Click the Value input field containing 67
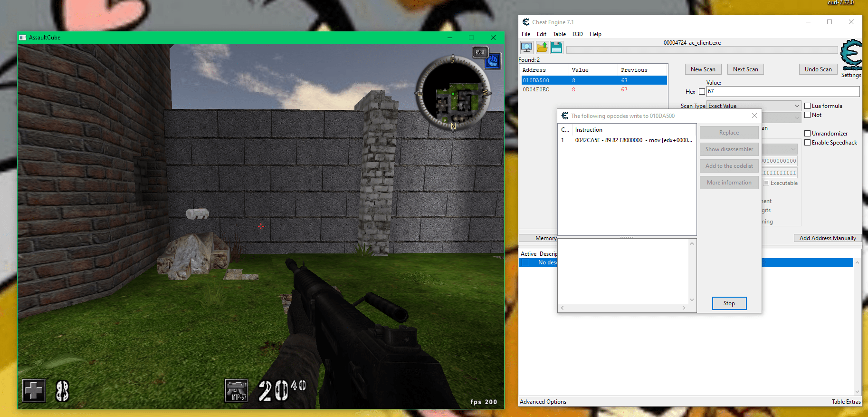 click(783, 92)
